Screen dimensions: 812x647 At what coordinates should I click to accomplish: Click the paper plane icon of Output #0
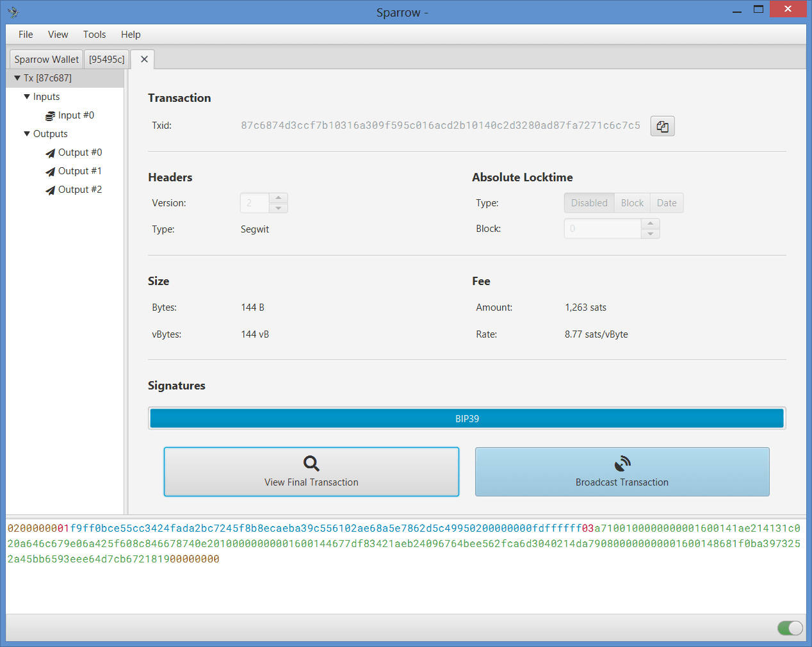coord(50,153)
